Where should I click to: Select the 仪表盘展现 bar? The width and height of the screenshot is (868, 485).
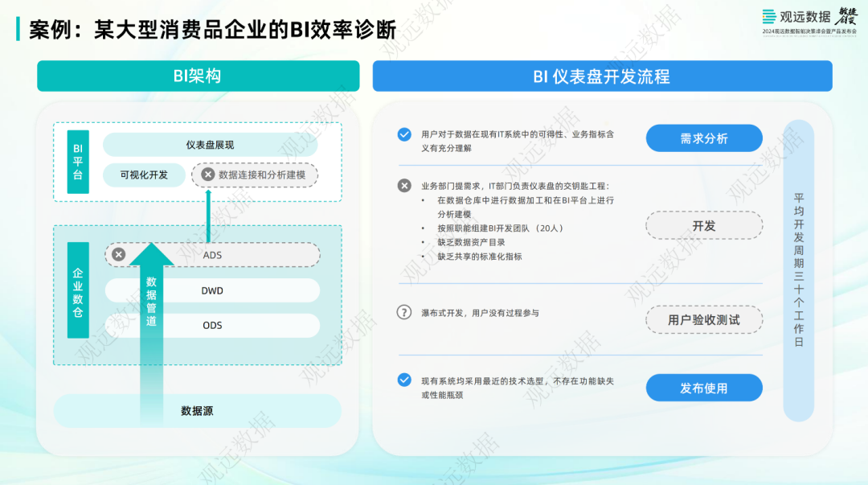pyautogui.click(x=210, y=145)
